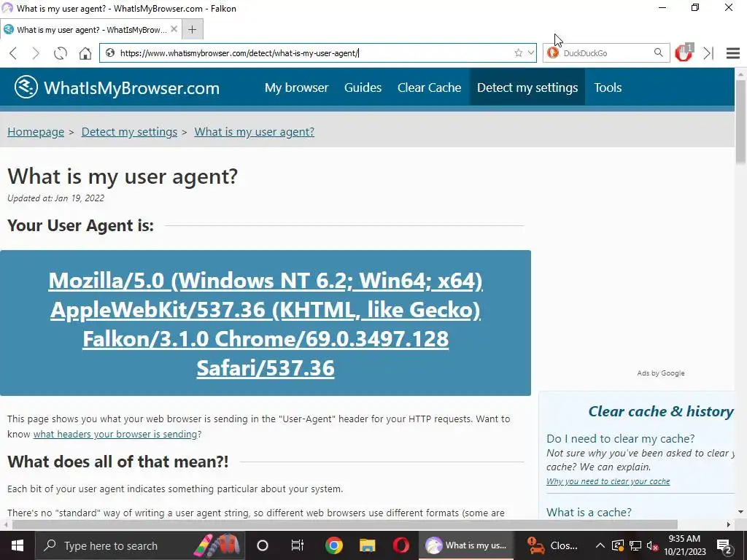747x560 pixels.
Task: Click the globe site info icon
Action: pos(110,52)
